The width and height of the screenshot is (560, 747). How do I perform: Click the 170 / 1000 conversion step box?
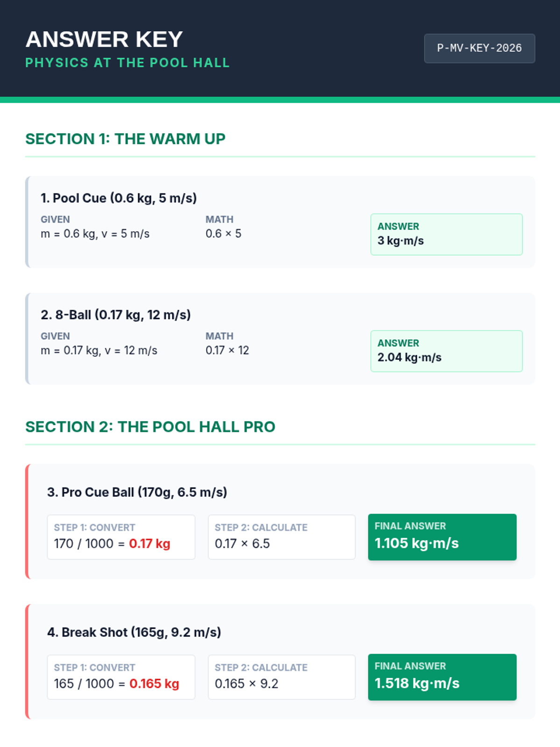(121, 537)
